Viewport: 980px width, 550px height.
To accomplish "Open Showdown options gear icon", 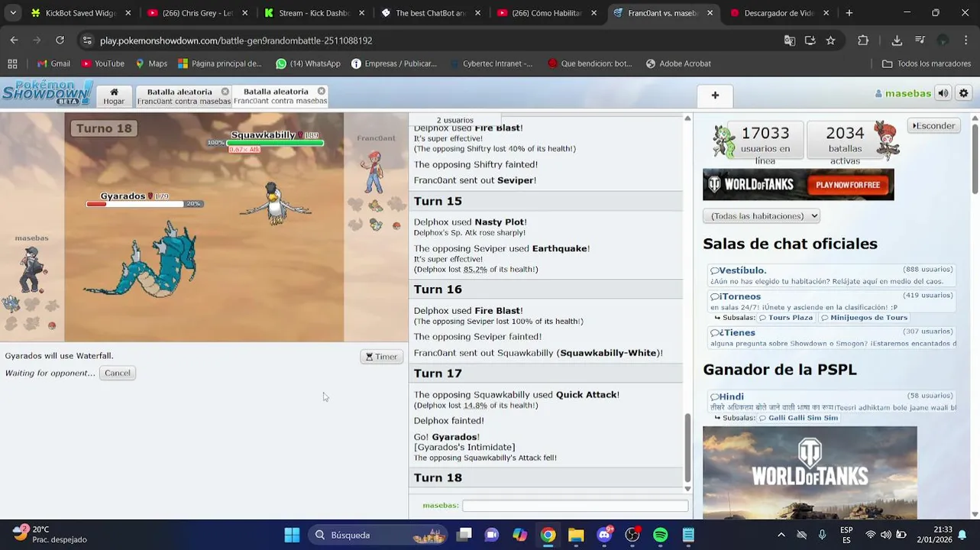I will click(x=964, y=93).
